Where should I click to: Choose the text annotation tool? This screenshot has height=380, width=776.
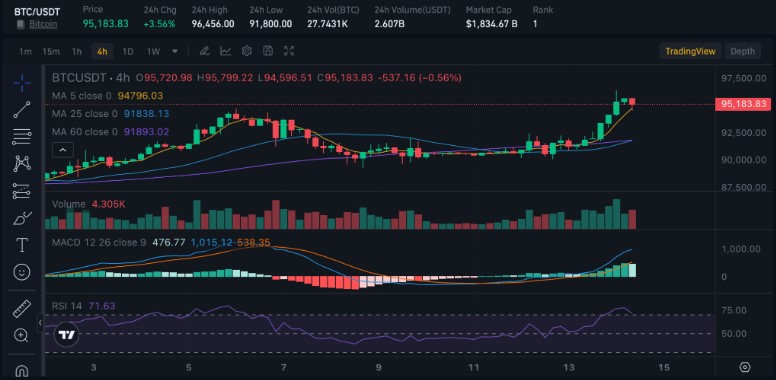click(22, 245)
